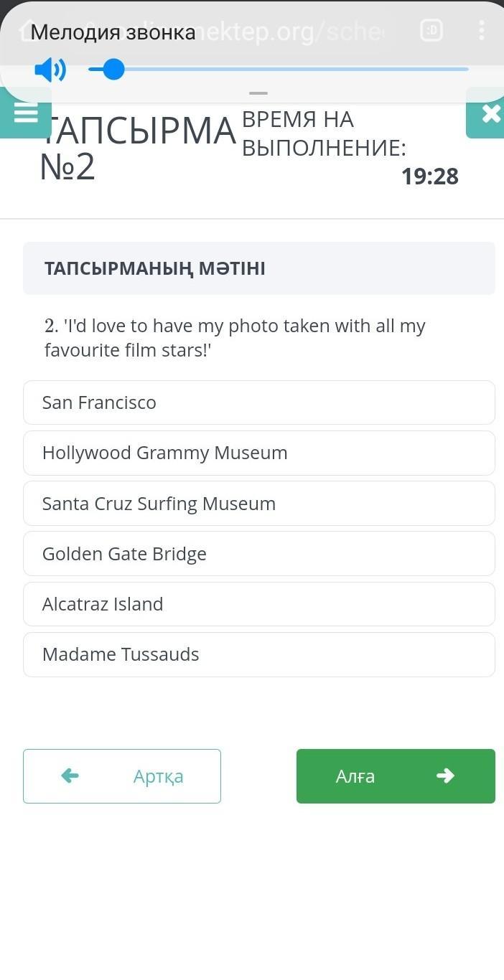Proceed with the green Алға button
The height and width of the screenshot is (980, 504).
click(x=396, y=776)
